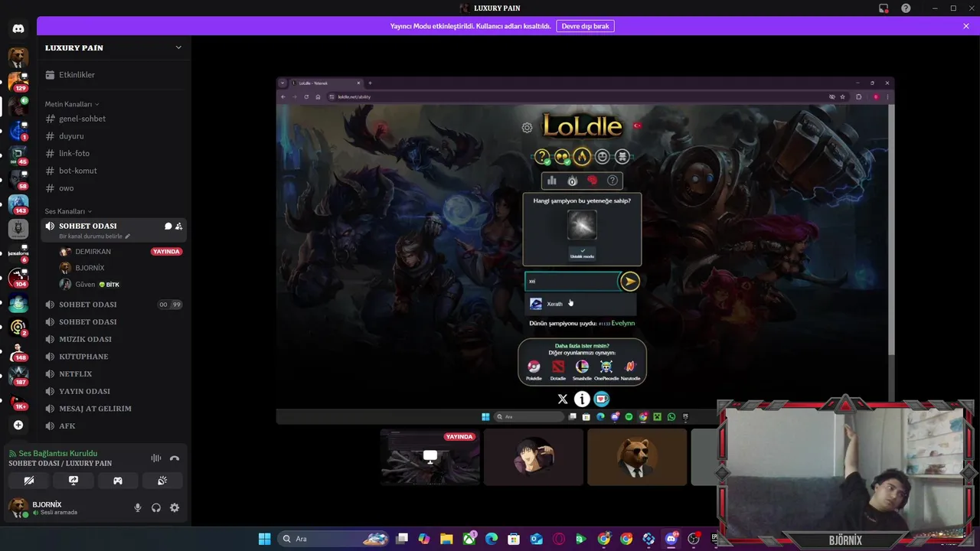This screenshot has height=551, width=980.
Task: Open LoLdle info icon below game
Action: point(583,399)
